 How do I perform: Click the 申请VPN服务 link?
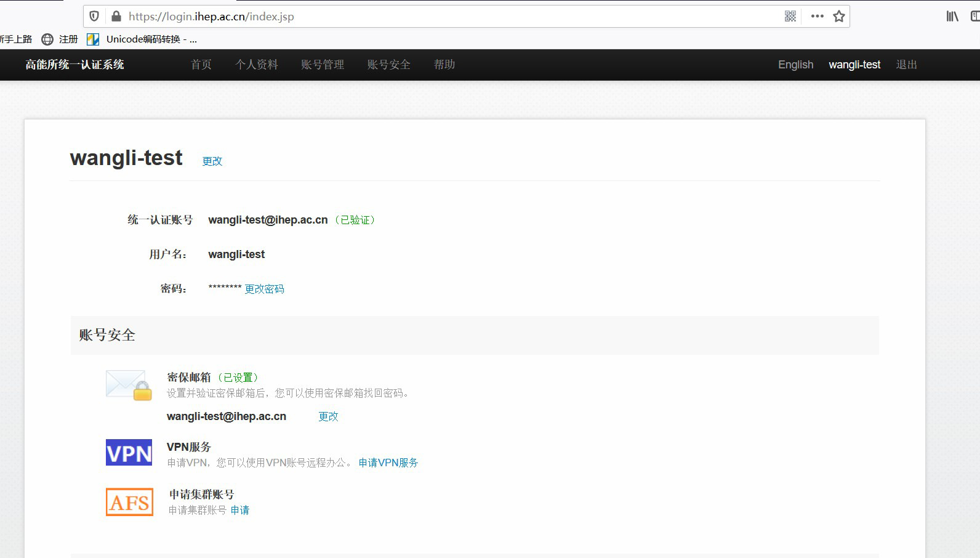click(x=388, y=463)
